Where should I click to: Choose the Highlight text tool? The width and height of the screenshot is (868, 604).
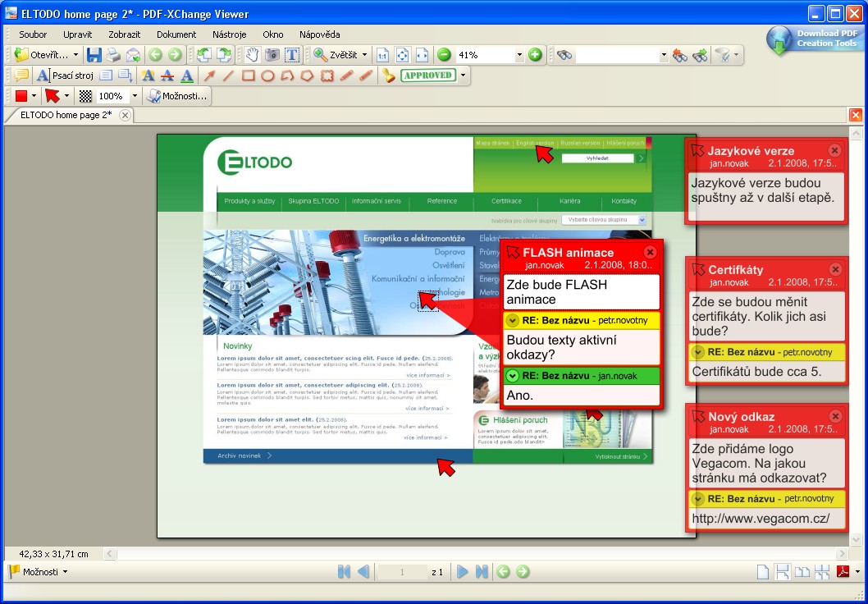click(x=148, y=75)
